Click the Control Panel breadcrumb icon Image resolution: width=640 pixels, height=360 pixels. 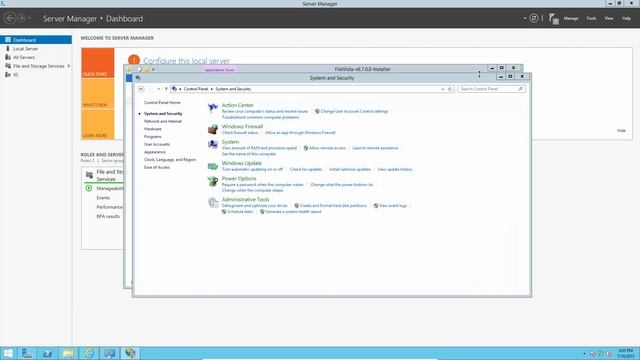[x=174, y=89]
